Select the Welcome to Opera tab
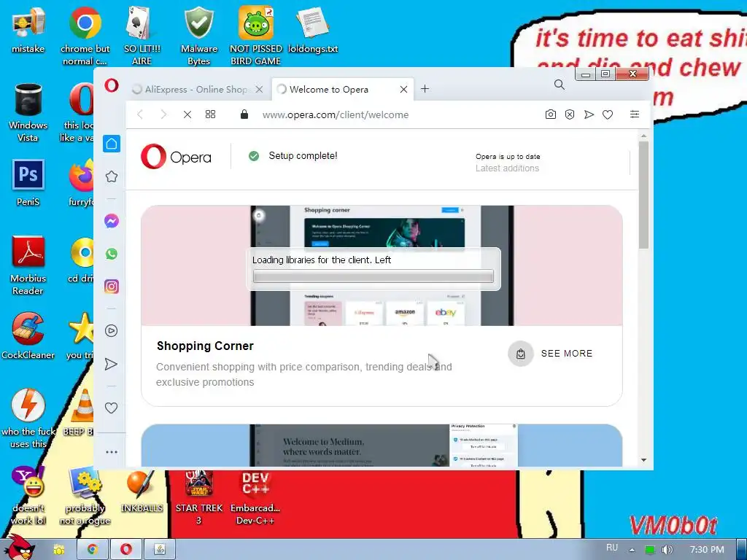Viewport: 747px width, 560px height. coord(329,89)
